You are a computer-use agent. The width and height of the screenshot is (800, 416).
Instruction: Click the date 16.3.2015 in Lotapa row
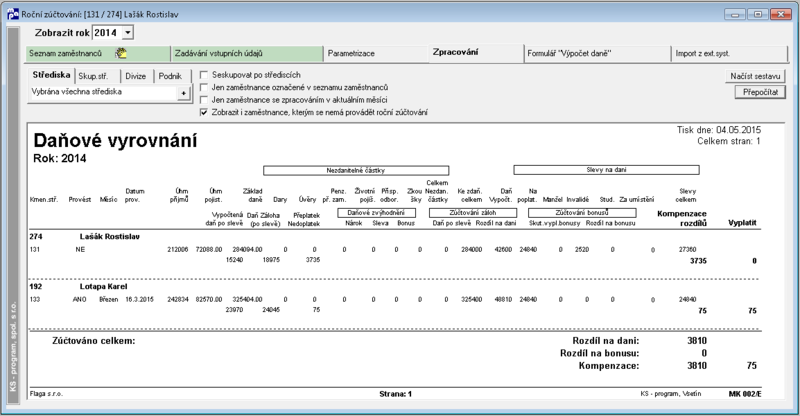(x=139, y=300)
